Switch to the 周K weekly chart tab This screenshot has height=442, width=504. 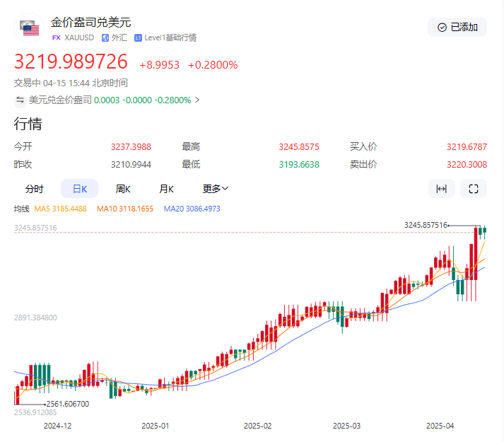[124, 189]
